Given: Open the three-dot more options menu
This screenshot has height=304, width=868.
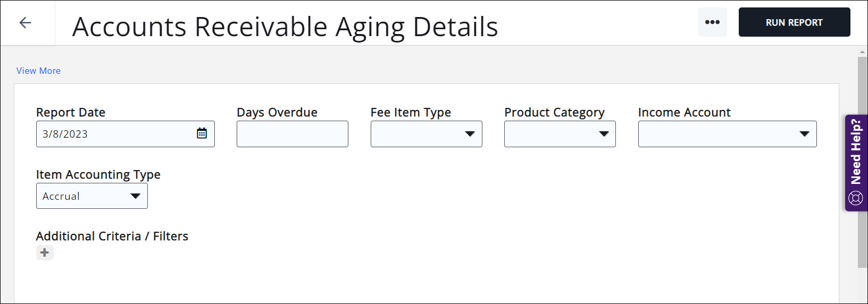Looking at the screenshot, I should 712,22.
